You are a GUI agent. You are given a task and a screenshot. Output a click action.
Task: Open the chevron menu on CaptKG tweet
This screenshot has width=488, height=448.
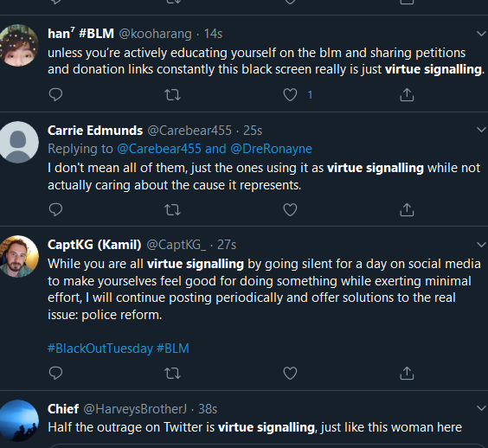click(x=481, y=245)
